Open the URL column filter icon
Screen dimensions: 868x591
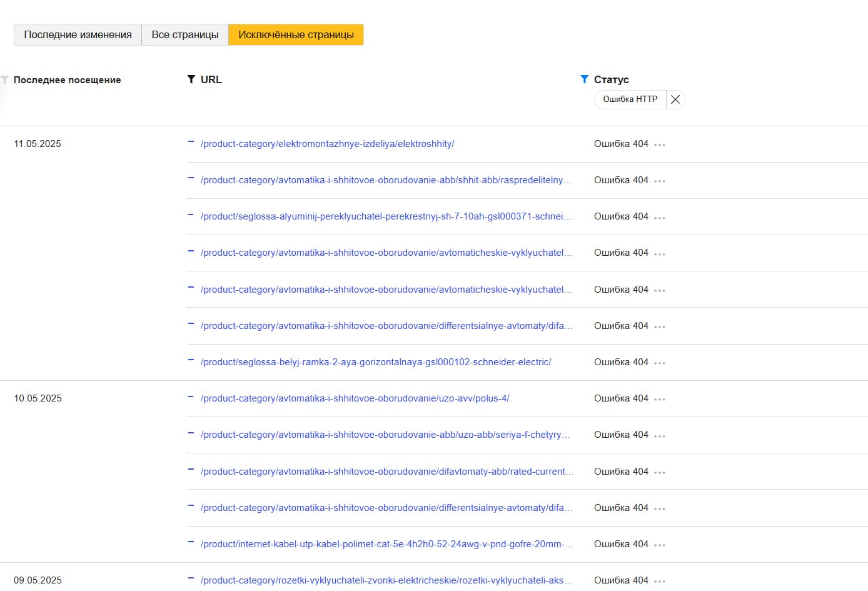(191, 79)
